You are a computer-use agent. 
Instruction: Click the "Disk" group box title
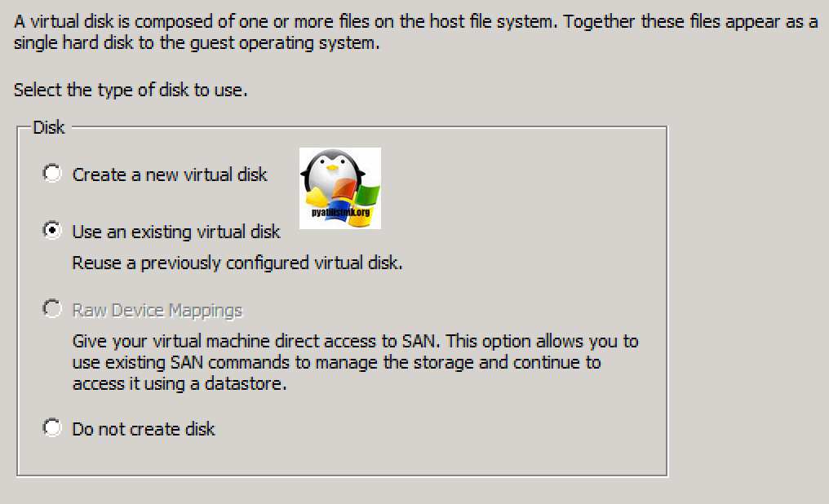pos(48,127)
